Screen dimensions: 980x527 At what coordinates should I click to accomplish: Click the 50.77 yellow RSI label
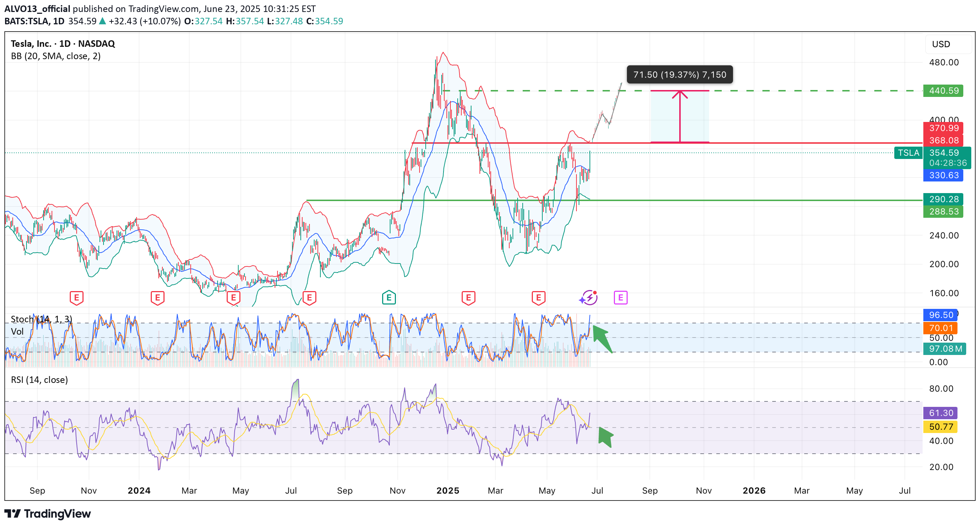pyautogui.click(x=940, y=427)
